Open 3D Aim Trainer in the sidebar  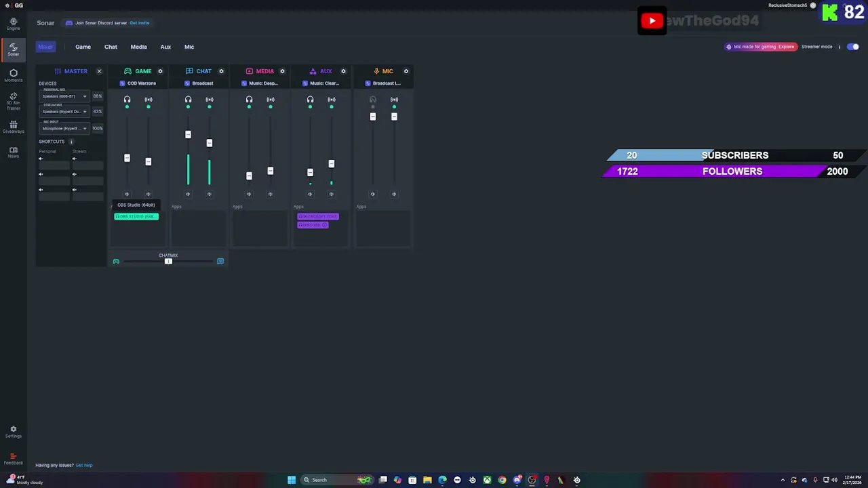pos(13,101)
